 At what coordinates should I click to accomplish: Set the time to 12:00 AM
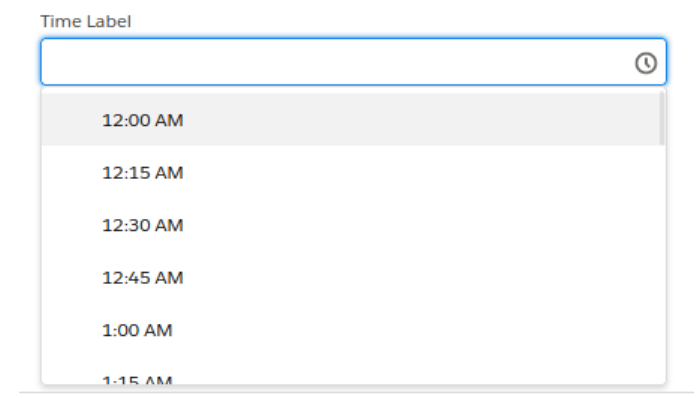coord(351,120)
